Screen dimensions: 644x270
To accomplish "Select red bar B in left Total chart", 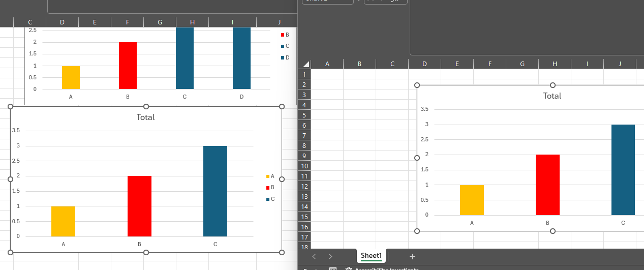I will coord(139,206).
